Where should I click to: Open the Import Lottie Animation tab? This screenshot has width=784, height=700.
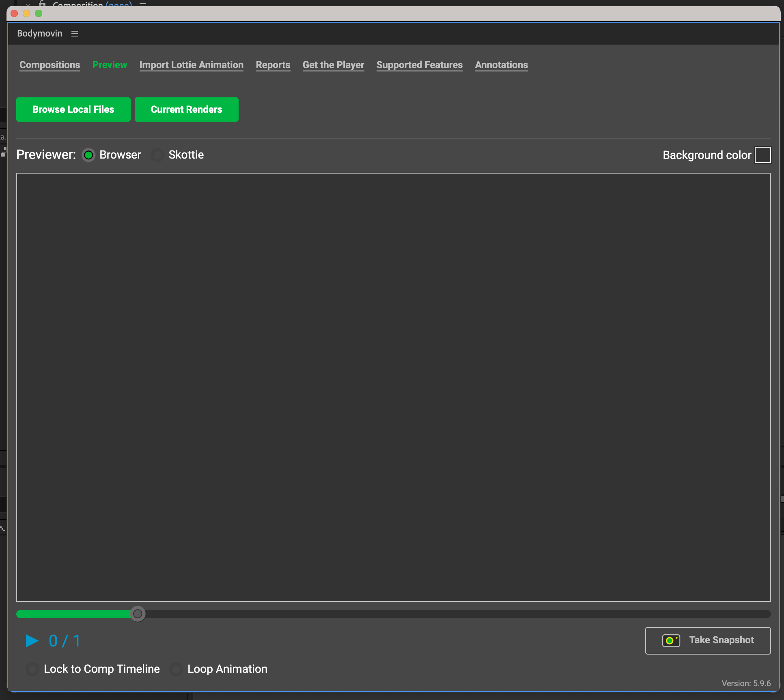(191, 65)
